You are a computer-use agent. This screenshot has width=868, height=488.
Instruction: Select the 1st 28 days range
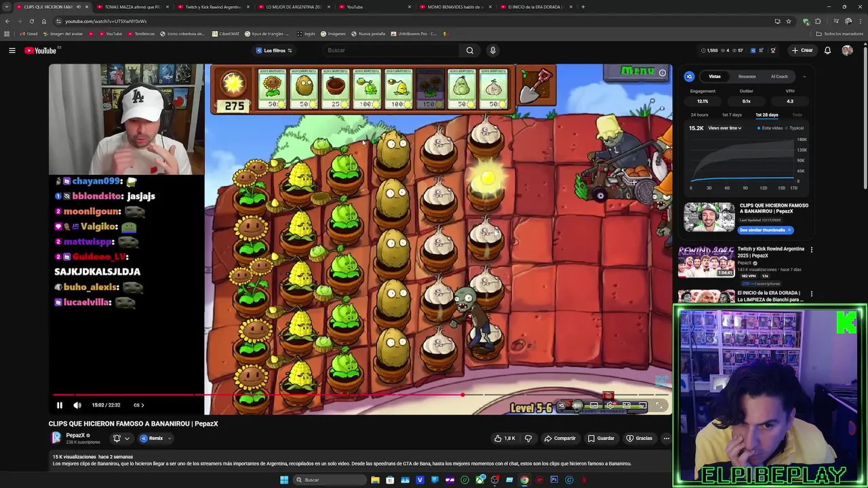point(767,115)
